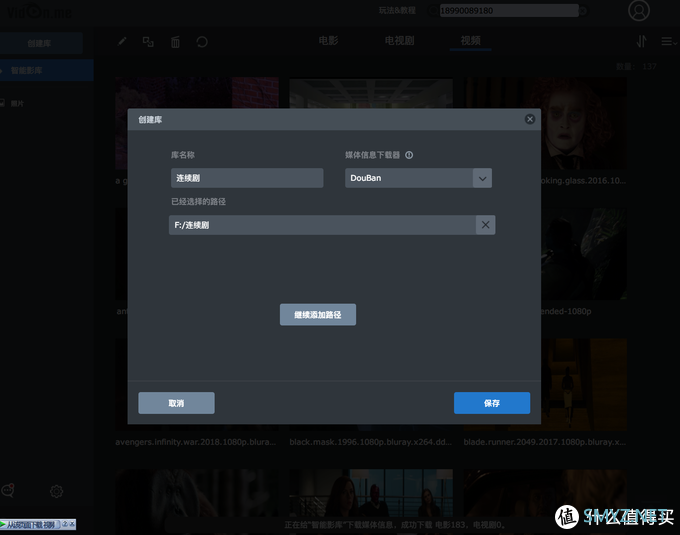Viewport: 680px width, 535px height.
Task: Click the 保存 button
Action: tap(492, 403)
